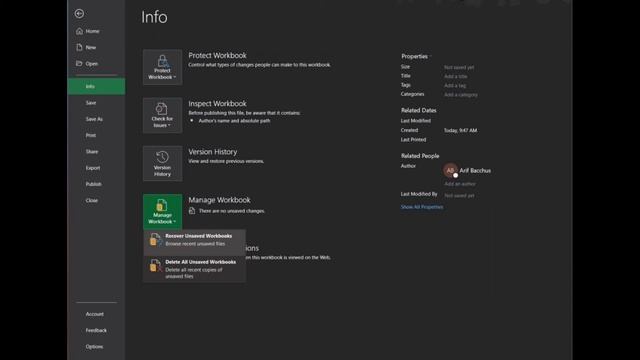Open the Account page
Screen dimensions: 640x360
click(x=96, y=314)
